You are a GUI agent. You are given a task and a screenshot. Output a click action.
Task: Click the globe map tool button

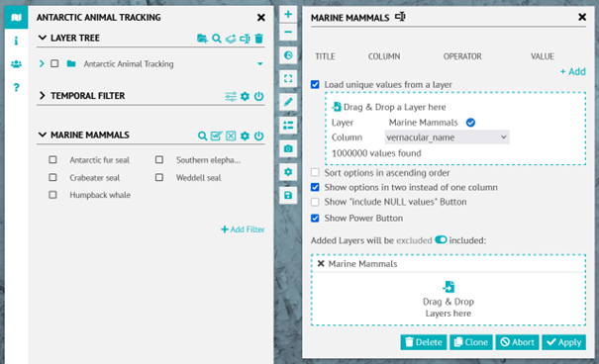288,55
